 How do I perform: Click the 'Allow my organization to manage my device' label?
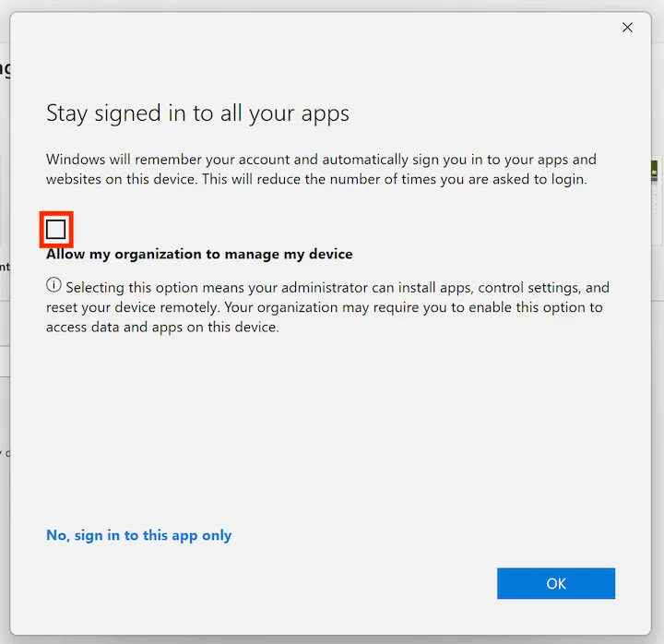(199, 254)
